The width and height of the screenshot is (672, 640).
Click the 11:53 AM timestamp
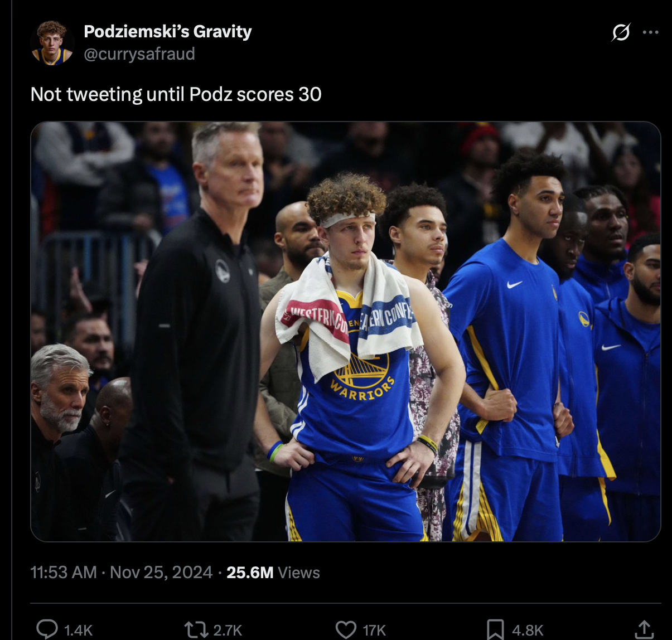coord(64,573)
